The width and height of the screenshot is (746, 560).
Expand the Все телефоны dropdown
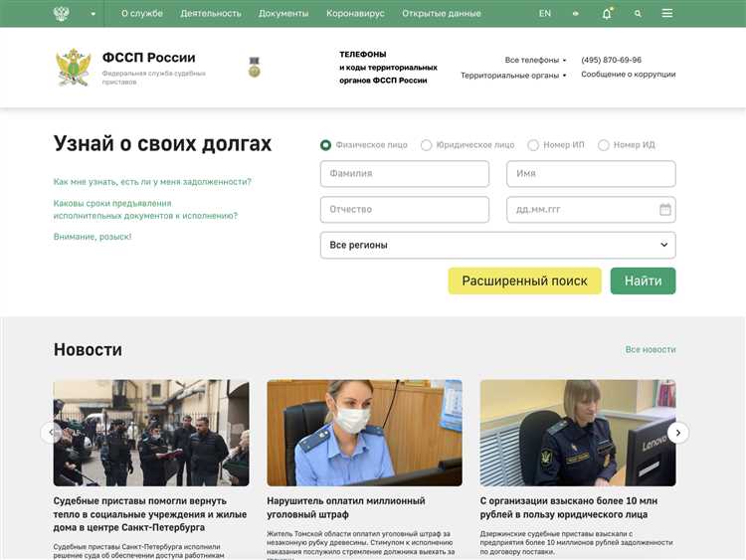pyautogui.click(x=535, y=60)
